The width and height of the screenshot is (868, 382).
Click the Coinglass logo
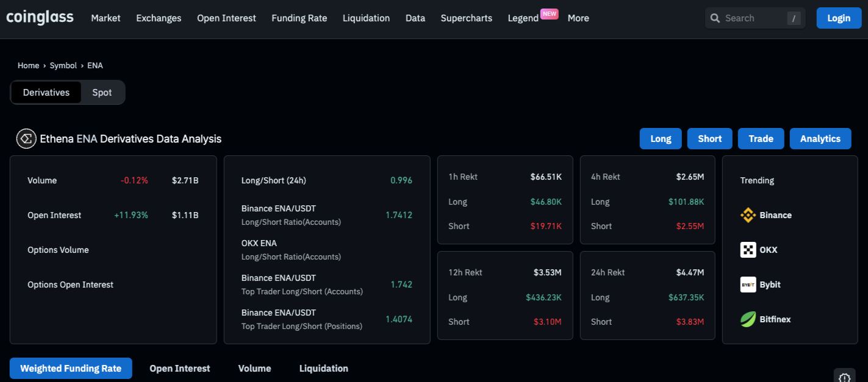[40, 18]
